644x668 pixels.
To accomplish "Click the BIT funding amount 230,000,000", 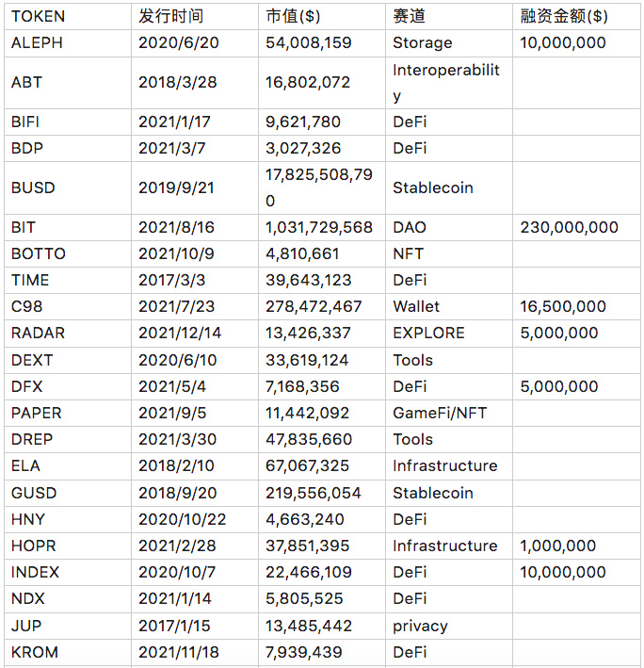I will (577, 227).
